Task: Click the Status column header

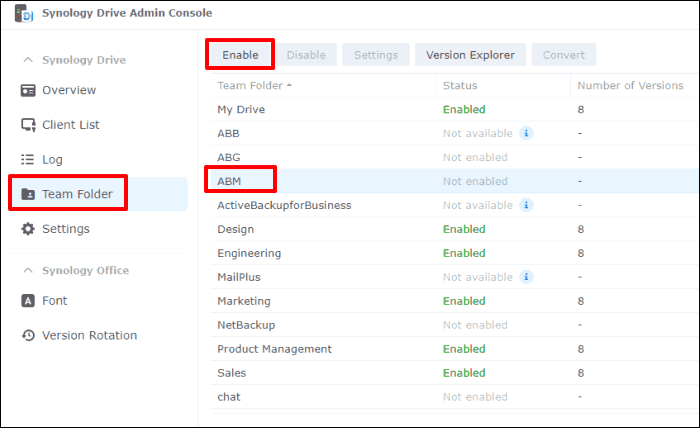Action: coord(460,86)
